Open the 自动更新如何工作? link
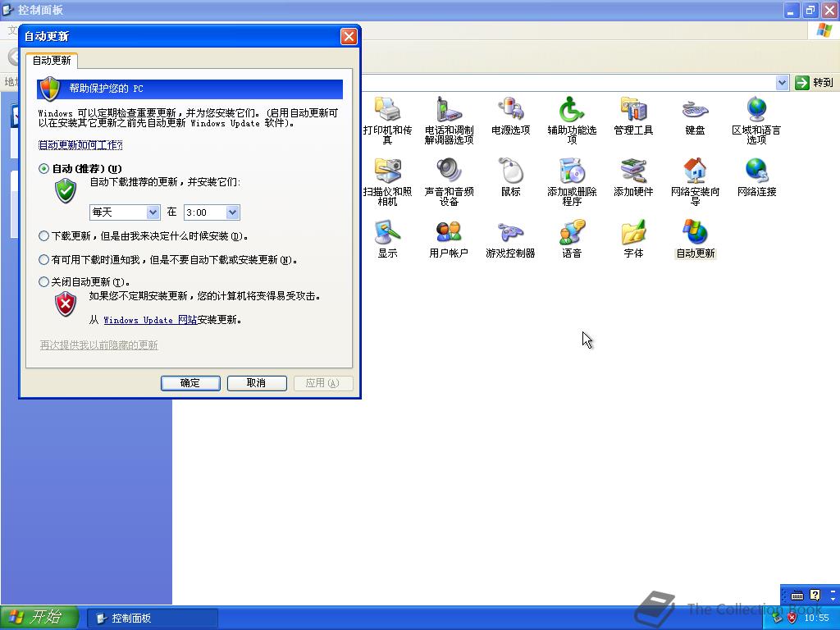This screenshot has height=630, width=840. (80, 145)
